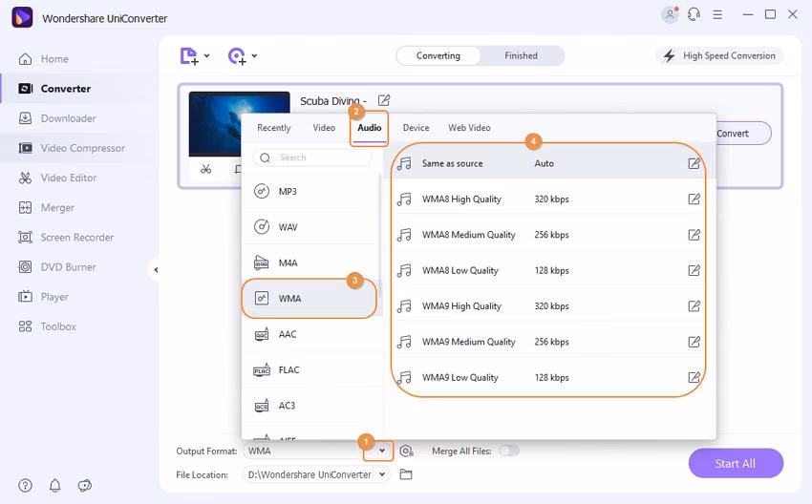Select WMA8 Medium Quality preset
The image size is (812, 504).
[x=548, y=235]
